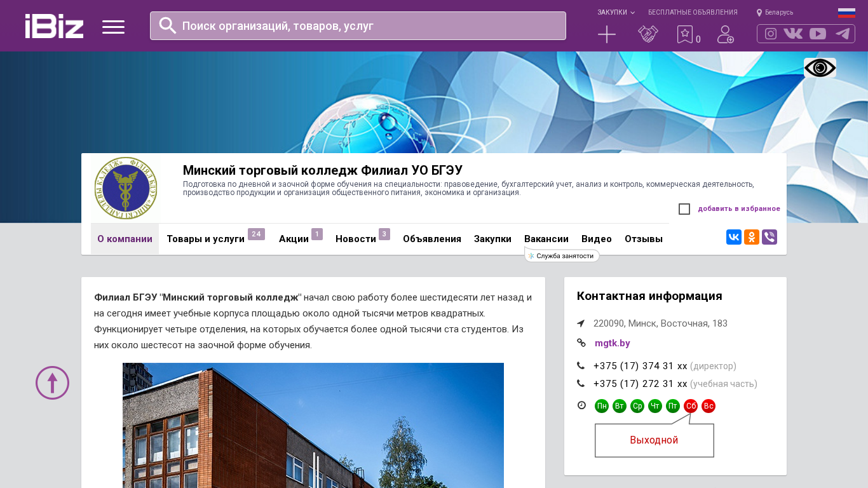Screen dimensions: 868x488
Task: Open the 'О компании' tab
Action: pyautogui.click(x=125, y=239)
